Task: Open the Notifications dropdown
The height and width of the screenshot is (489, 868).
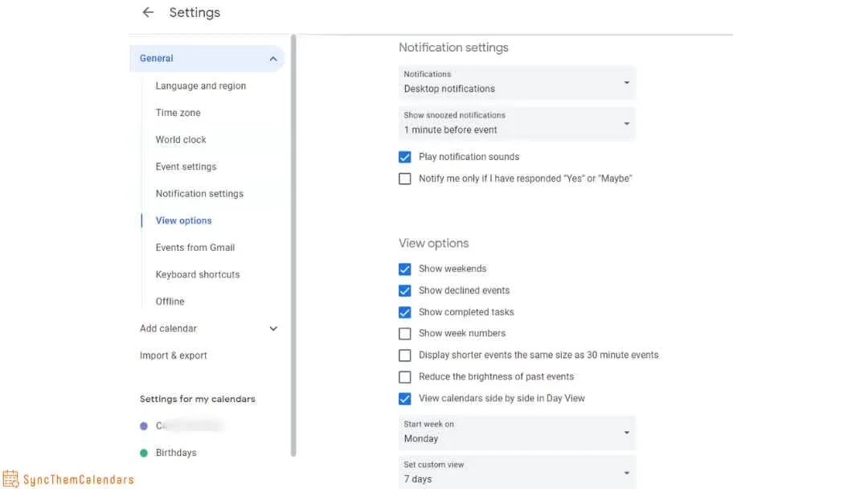Action: pos(517,83)
